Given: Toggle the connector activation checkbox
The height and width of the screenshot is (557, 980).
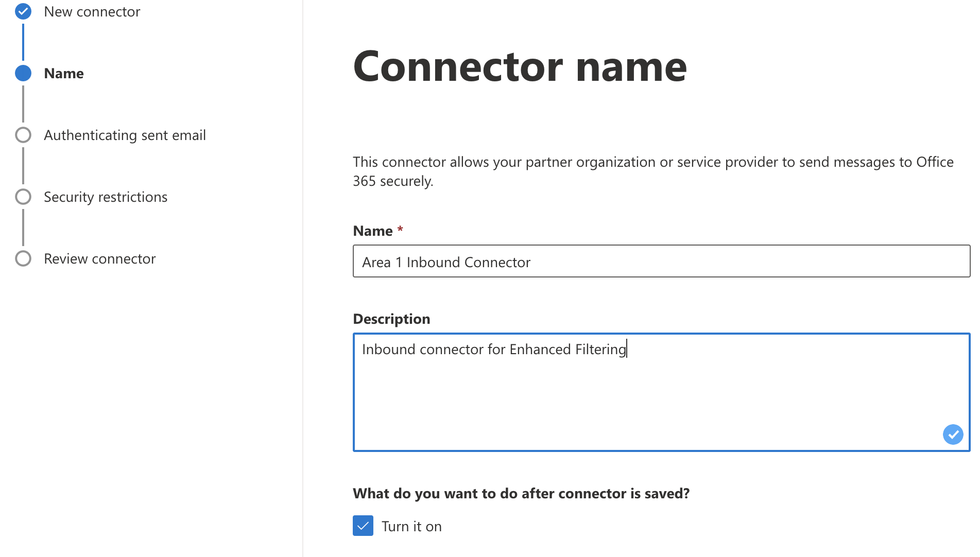Looking at the screenshot, I should [363, 526].
